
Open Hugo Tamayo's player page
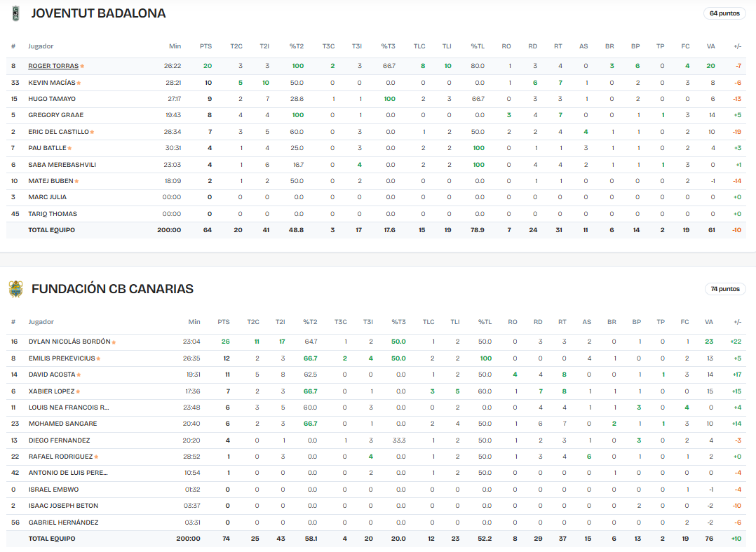tap(51, 99)
